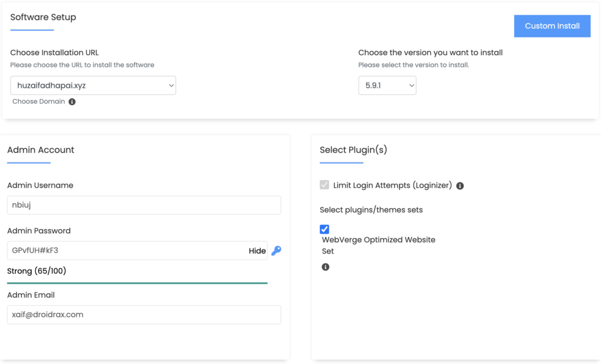Click the Admin Username input field
The width and height of the screenshot is (601, 364).
click(x=144, y=205)
